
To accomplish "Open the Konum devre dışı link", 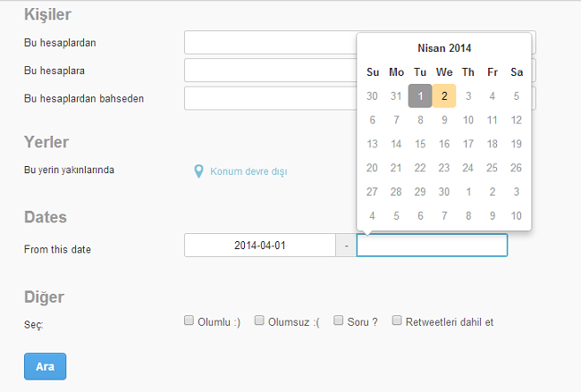I will (248, 171).
